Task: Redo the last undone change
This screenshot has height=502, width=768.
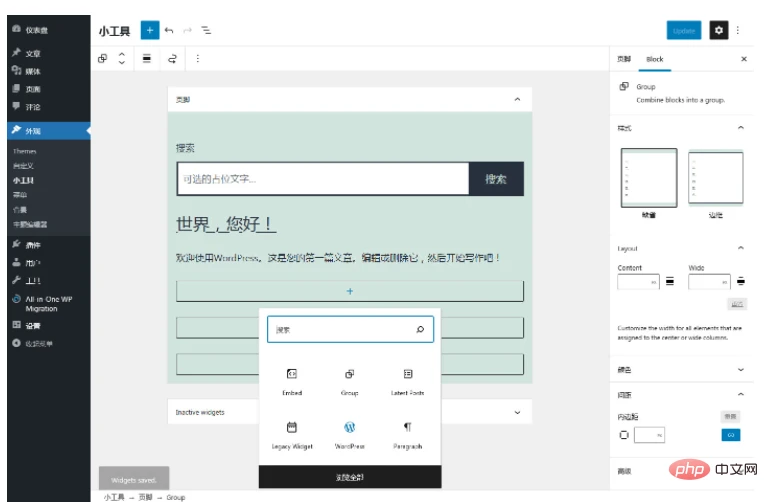Action: tap(187, 30)
